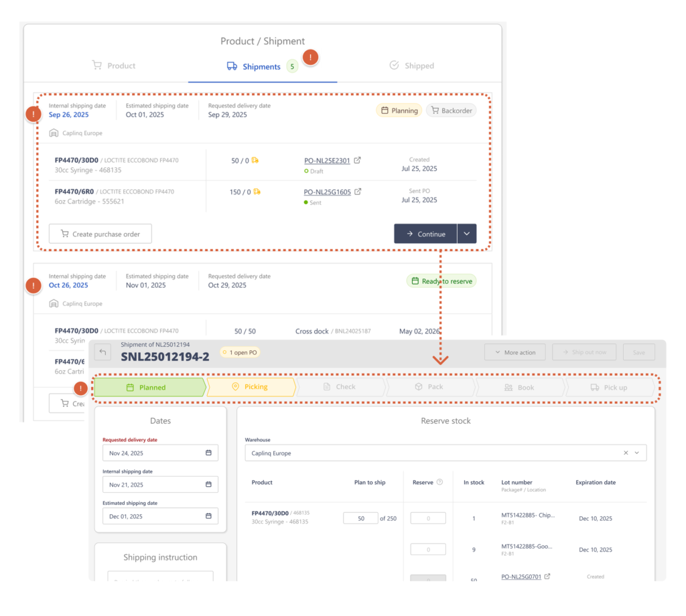Switch to the Shipped tab

coord(411,66)
